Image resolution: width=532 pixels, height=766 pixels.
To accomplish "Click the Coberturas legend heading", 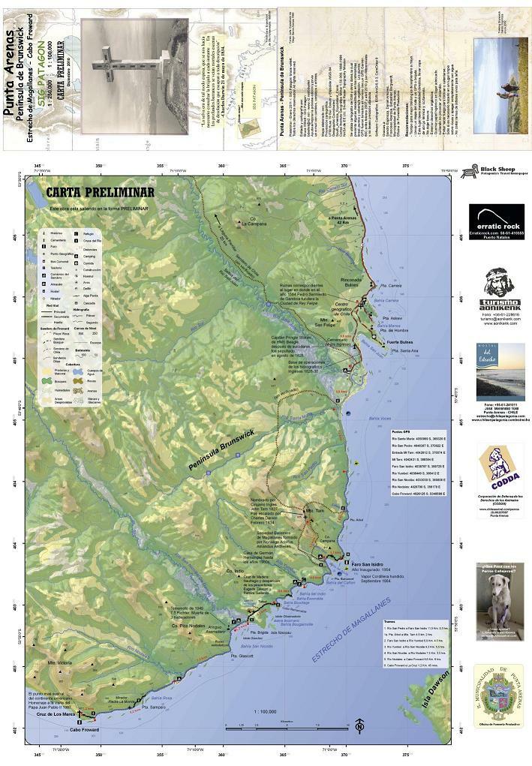I will coord(74,364).
